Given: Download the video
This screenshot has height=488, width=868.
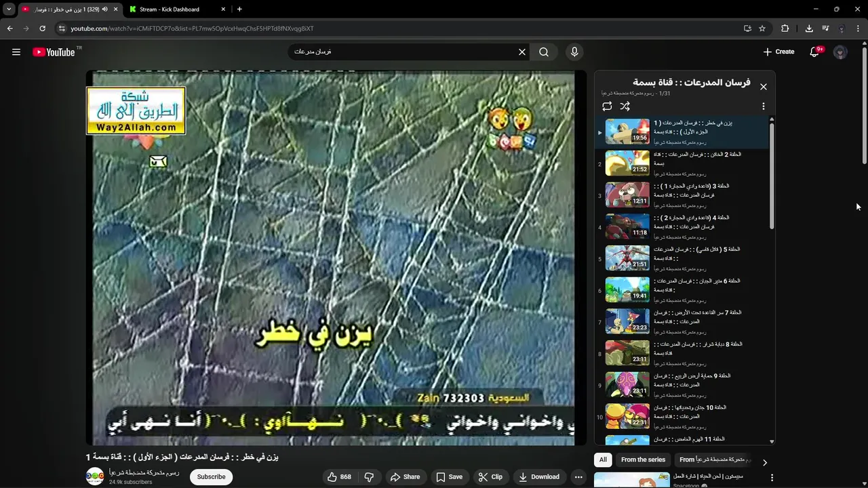Looking at the screenshot, I should point(539,477).
